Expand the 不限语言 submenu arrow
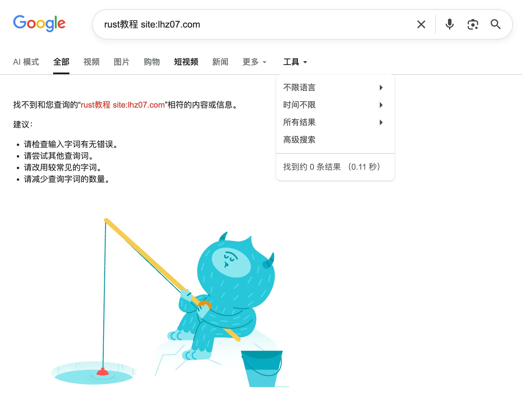522x420 pixels. pyautogui.click(x=381, y=88)
